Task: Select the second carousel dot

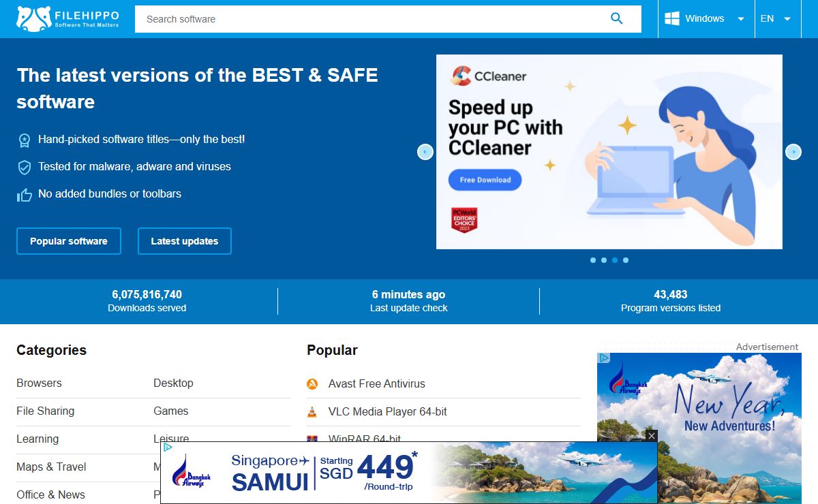Action: 604,260
